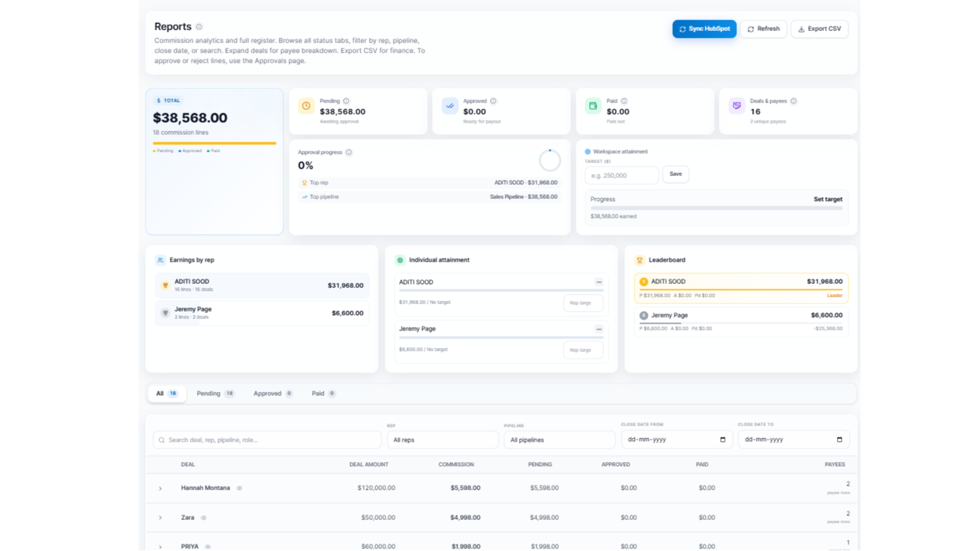Screen dimensions: 980x551
Task: Click the medal icon next to Jeremy Page earnings
Action: click(165, 313)
